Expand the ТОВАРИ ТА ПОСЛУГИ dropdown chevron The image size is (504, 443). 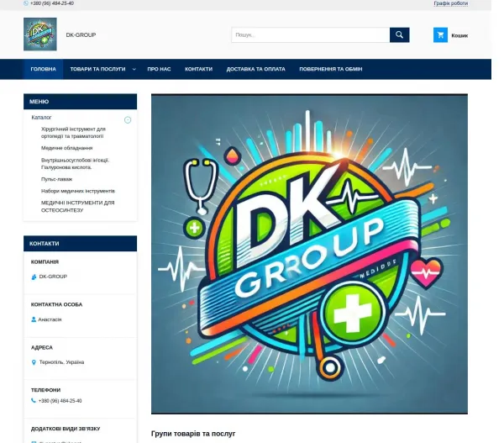(x=134, y=69)
